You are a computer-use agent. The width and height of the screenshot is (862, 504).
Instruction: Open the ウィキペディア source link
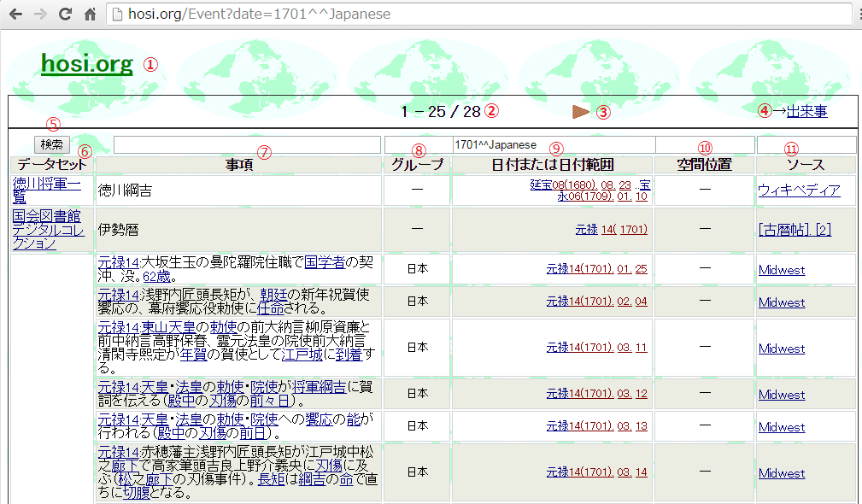(799, 190)
